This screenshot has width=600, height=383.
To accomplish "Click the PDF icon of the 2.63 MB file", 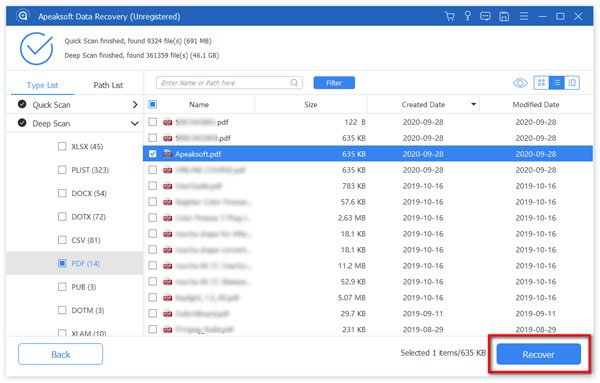I will (x=168, y=218).
